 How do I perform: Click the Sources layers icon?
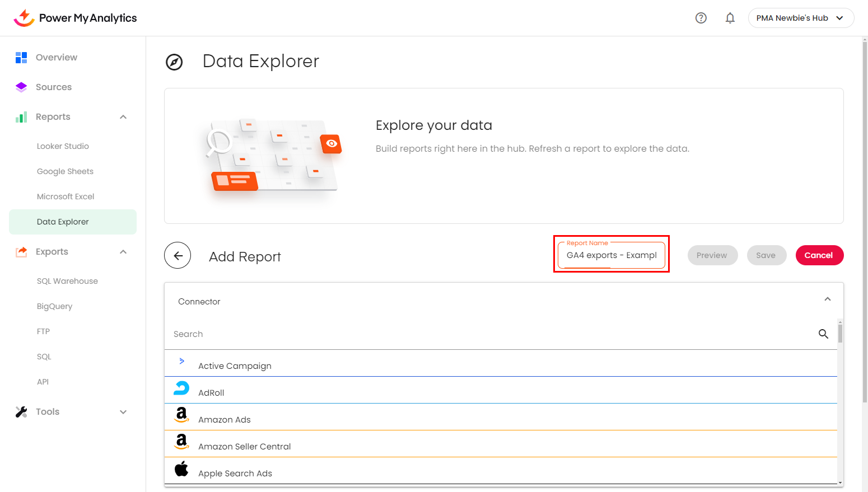pyautogui.click(x=21, y=87)
